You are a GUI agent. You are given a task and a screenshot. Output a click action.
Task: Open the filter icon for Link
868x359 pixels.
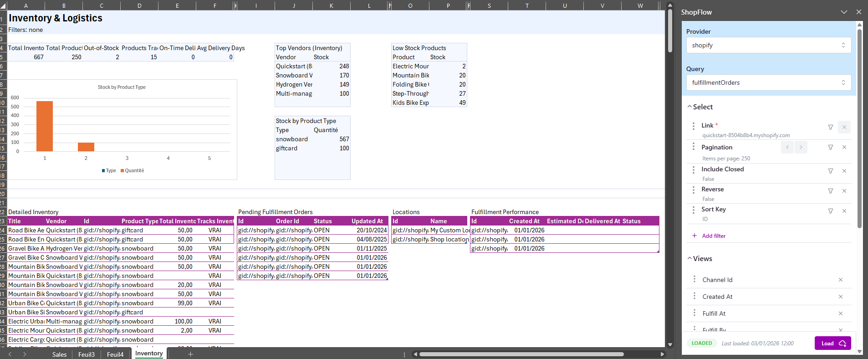click(x=831, y=127)
